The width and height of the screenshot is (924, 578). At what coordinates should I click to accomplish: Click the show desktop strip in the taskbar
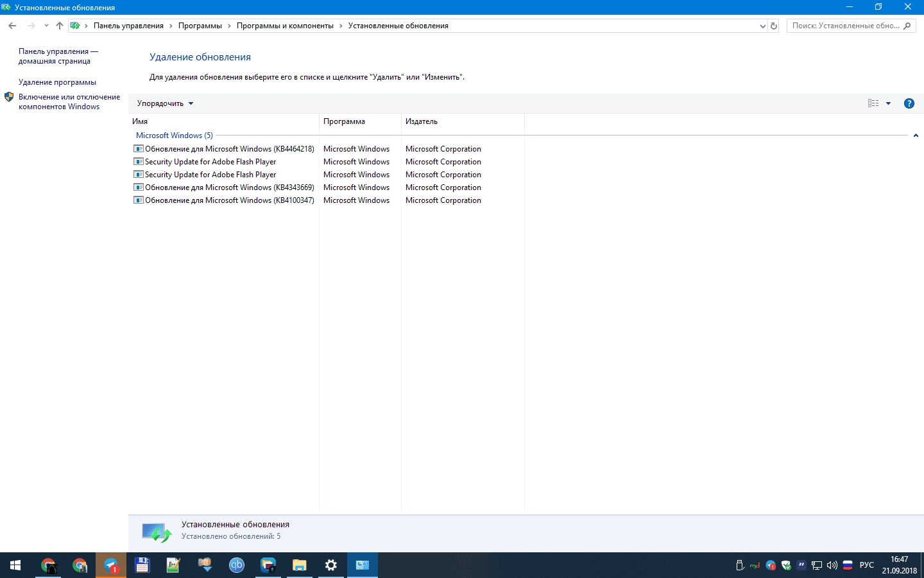(922, 565)
